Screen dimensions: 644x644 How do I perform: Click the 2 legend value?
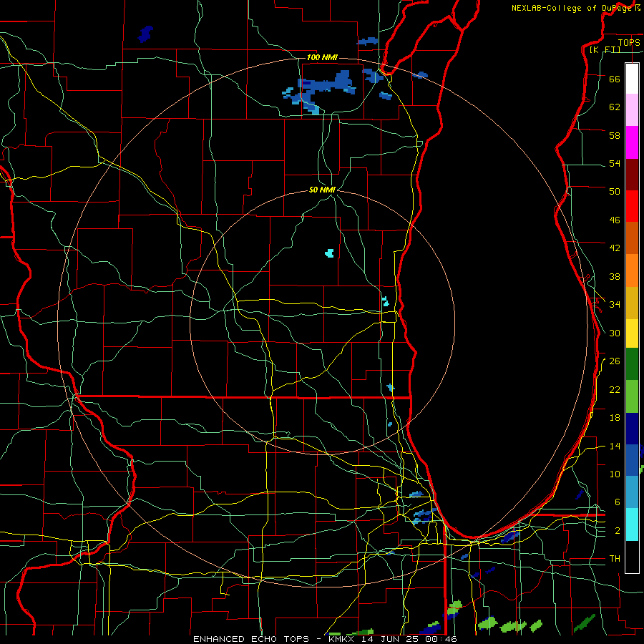[x=618, y=531]
